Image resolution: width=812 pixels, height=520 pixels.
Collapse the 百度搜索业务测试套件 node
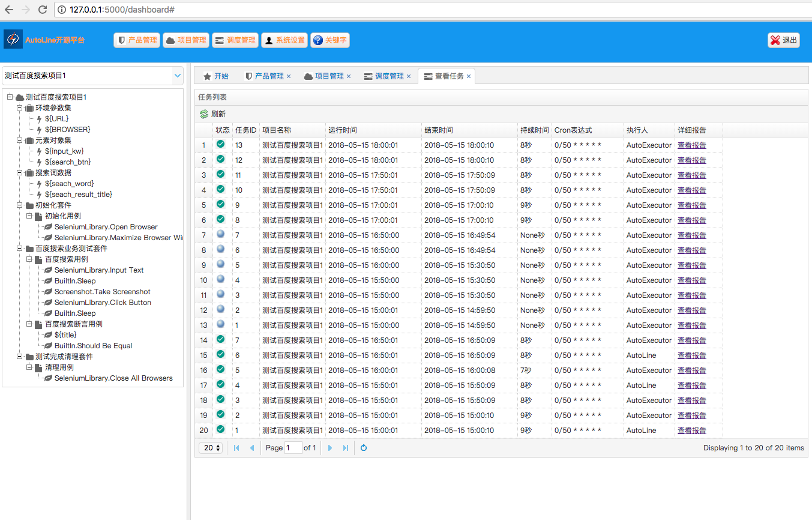coord(20,249)
